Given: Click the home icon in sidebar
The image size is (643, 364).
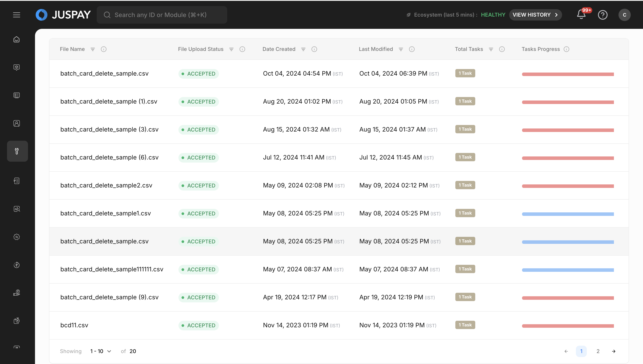Looking at the screenshot, I should [x=17, y=40].
